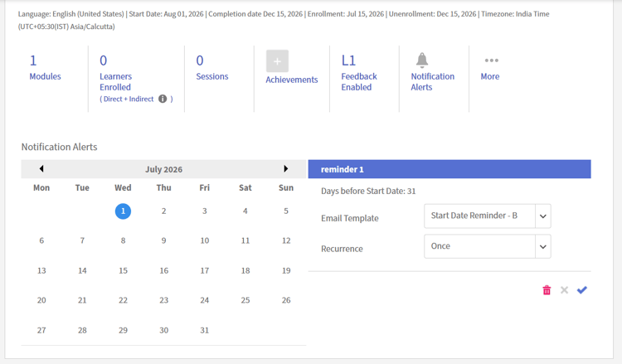Click the L1 feedback level value
Image resolution: width=622 pixels, height=364 pixels.
coord(348,61)
